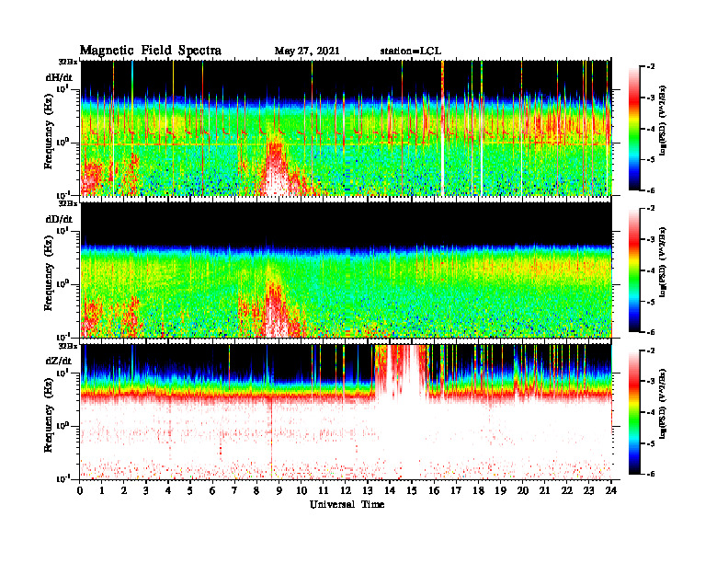Click the dZ/dt panel label
The height and width of the screenshot is (563, 728).
coord(59,361)
